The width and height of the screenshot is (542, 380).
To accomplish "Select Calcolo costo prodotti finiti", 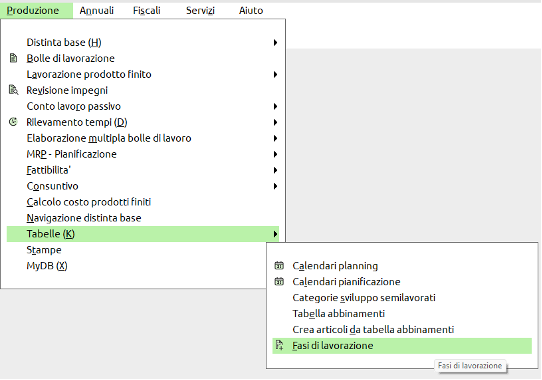I will [89, 202].
